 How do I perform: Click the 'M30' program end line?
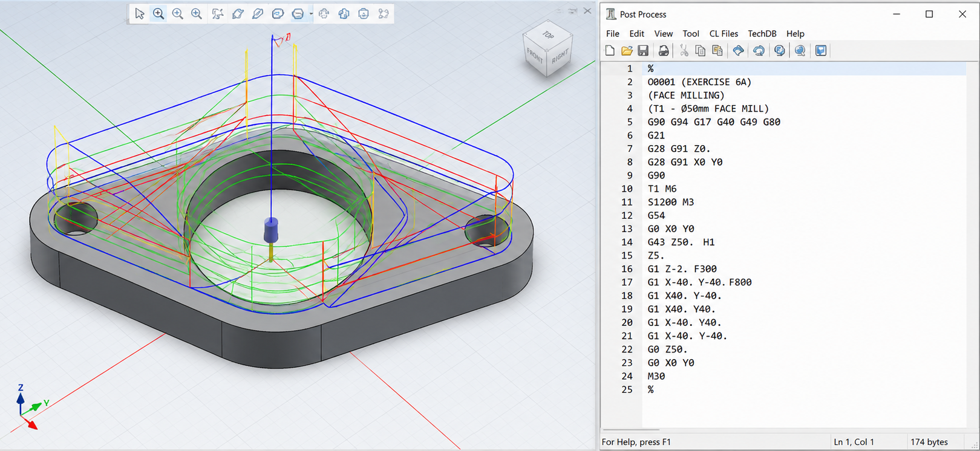click(656, 376)
